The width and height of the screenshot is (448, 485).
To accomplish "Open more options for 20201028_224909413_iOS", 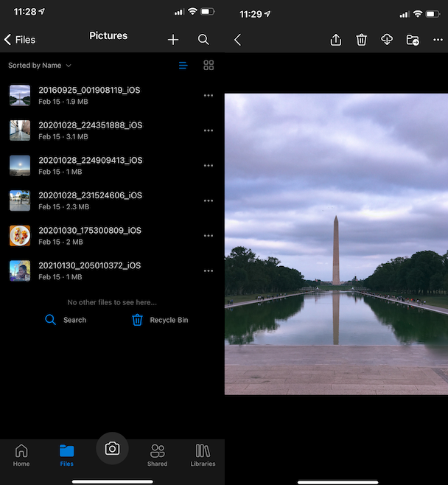I will coord(209,166).
